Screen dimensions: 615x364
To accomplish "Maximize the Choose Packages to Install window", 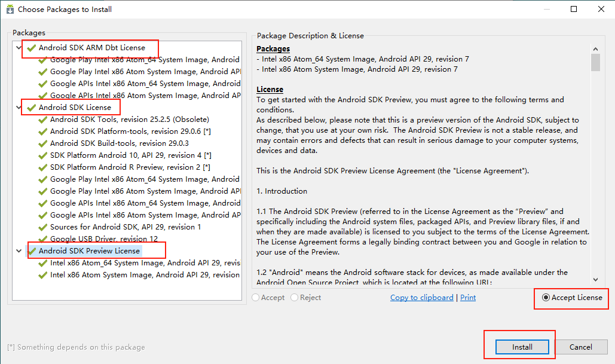I will [574, 9].
